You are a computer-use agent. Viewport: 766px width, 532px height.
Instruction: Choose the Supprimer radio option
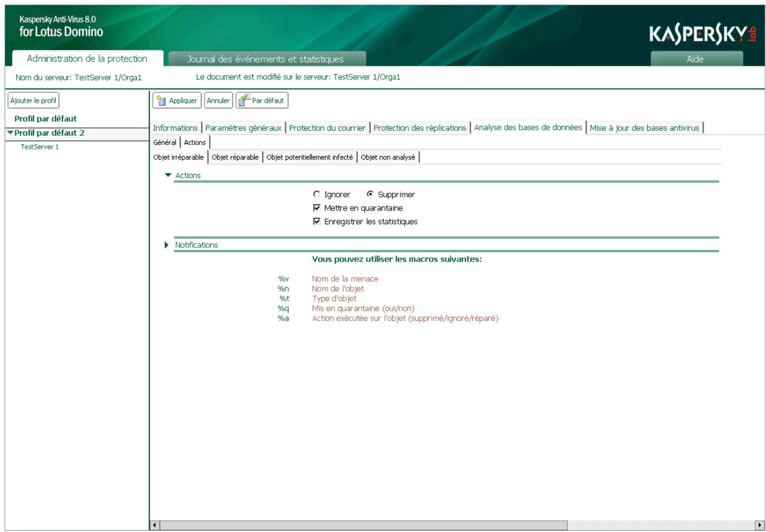tap(370, 194)
